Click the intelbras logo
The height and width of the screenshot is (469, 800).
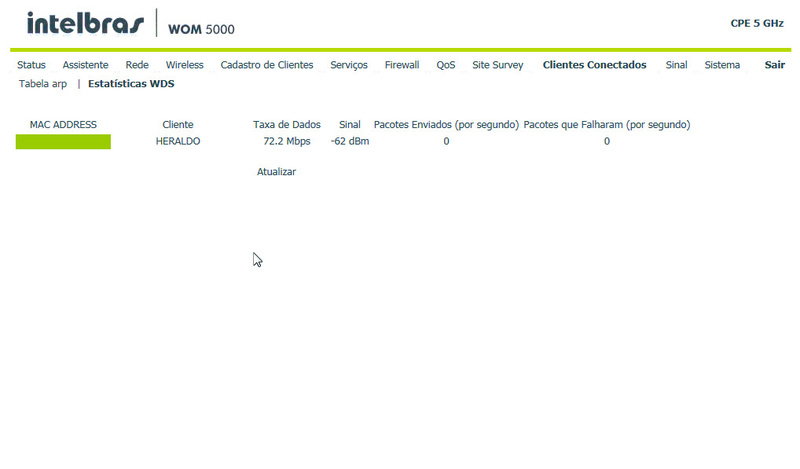(x=85, y=23)
